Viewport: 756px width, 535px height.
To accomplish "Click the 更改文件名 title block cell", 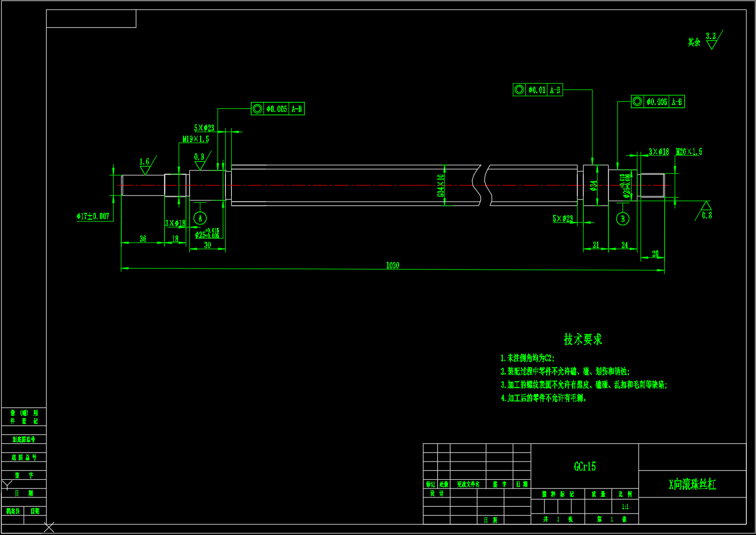I will [468, 485].
